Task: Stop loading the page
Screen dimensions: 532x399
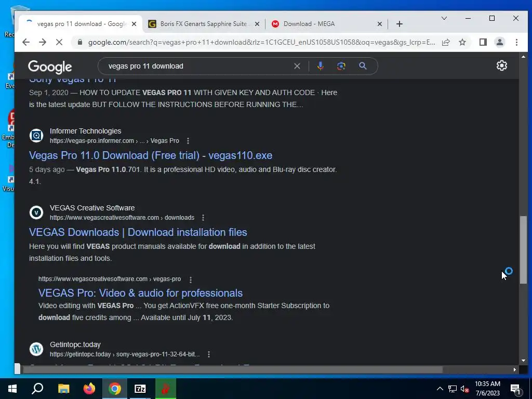Action: (59, 42)
